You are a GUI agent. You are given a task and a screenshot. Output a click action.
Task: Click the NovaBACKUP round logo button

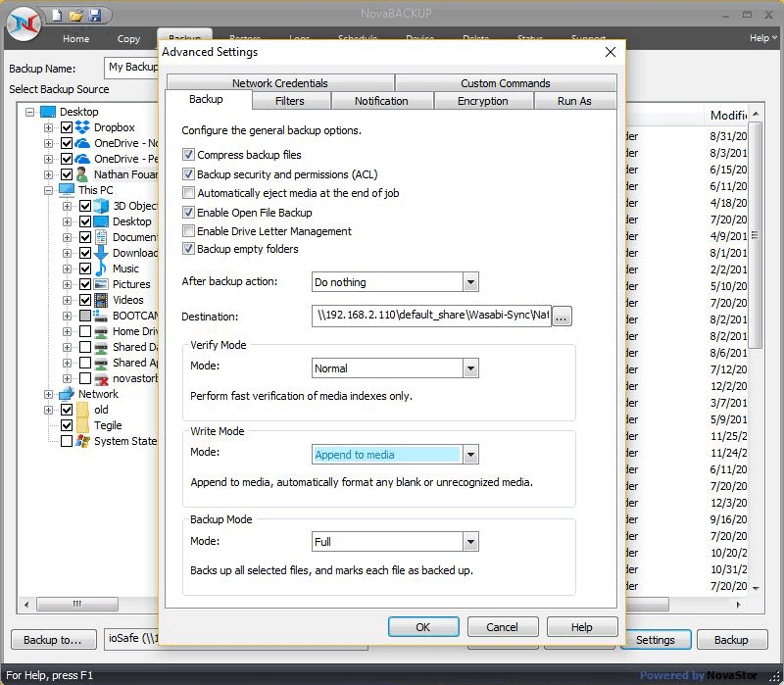tap(24, 24)
